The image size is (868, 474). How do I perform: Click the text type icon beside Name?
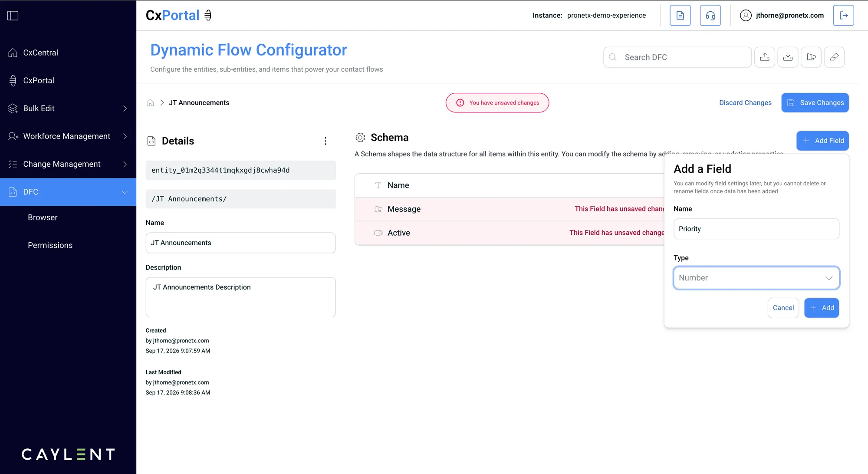378,185
